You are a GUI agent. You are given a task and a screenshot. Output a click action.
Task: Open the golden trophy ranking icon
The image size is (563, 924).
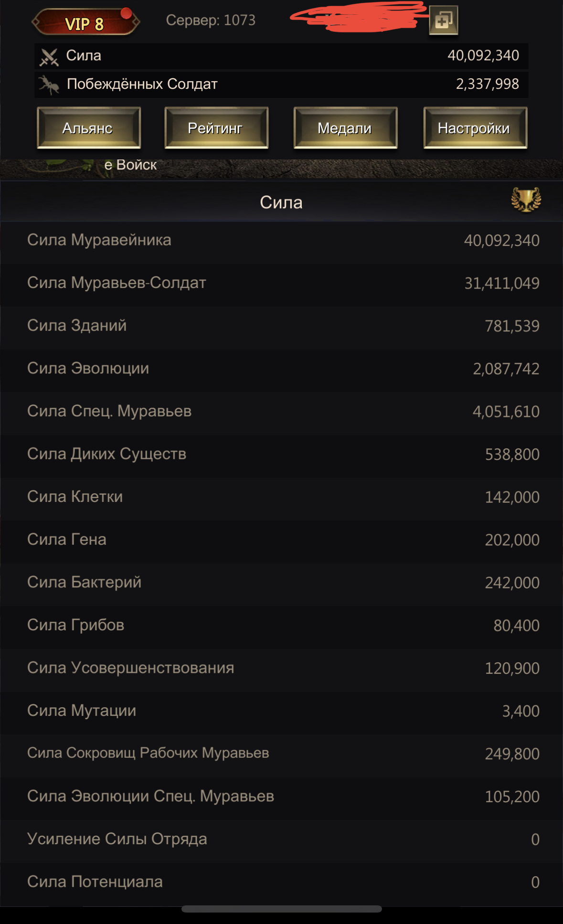click(526, 200)
